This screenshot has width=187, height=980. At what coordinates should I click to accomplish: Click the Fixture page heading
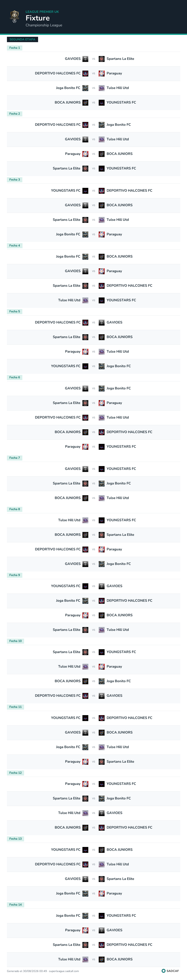click(38, 18)
